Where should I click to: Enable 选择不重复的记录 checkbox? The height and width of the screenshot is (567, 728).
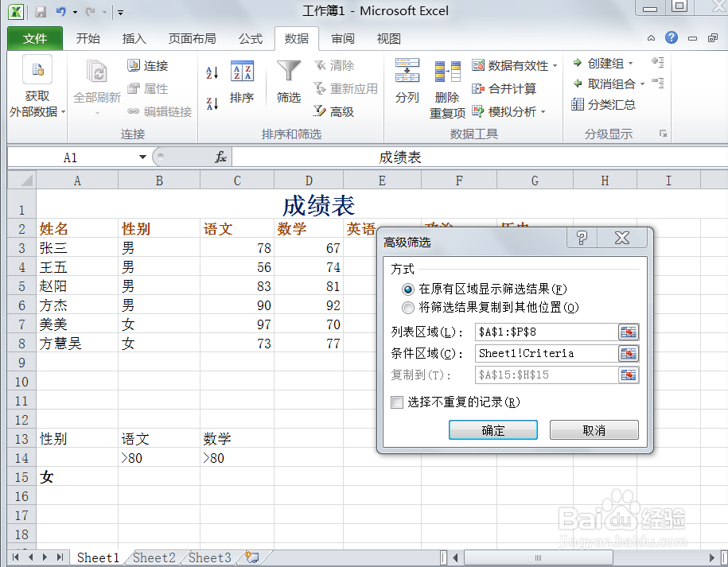pyautogui.click(x=395, y=403)
